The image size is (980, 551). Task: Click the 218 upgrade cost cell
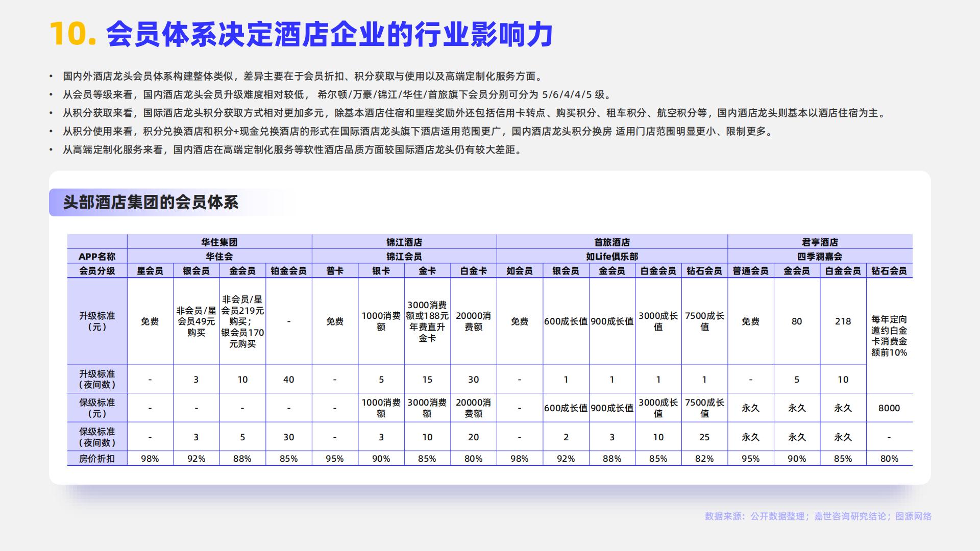click(x=843, y=321)
